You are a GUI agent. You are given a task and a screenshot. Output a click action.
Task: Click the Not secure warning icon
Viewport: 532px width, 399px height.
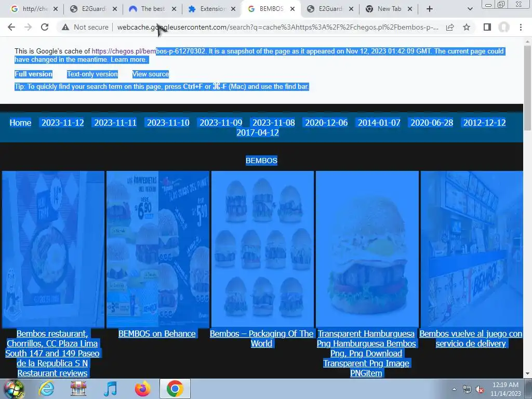65,27
